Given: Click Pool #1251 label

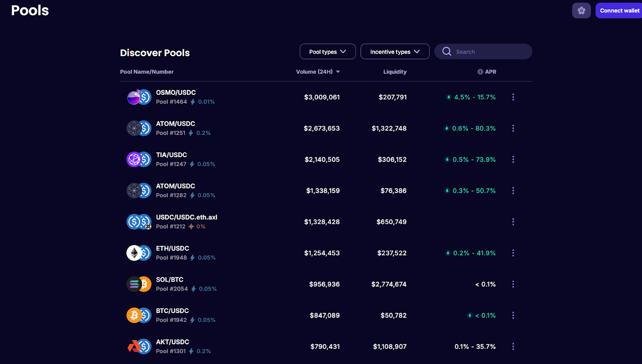Looking at the screenshot, I should [171, 133].
